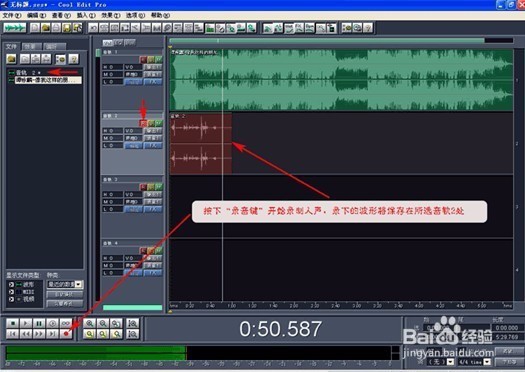
Task: Click rightmost yellow zoom magnifier icon
Action: click(116, 334)
